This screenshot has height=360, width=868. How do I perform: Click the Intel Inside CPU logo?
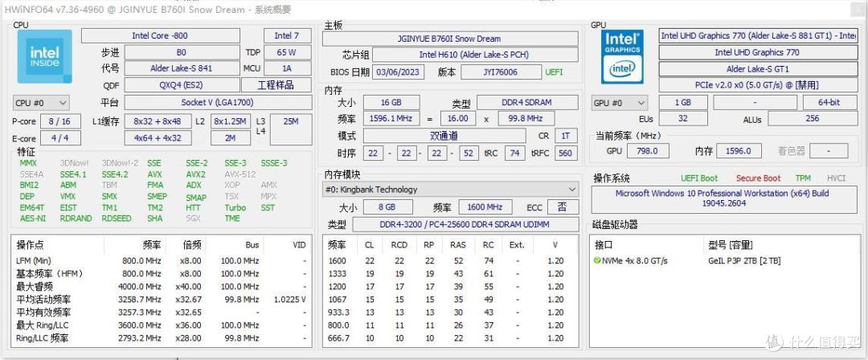pos(44,56)
